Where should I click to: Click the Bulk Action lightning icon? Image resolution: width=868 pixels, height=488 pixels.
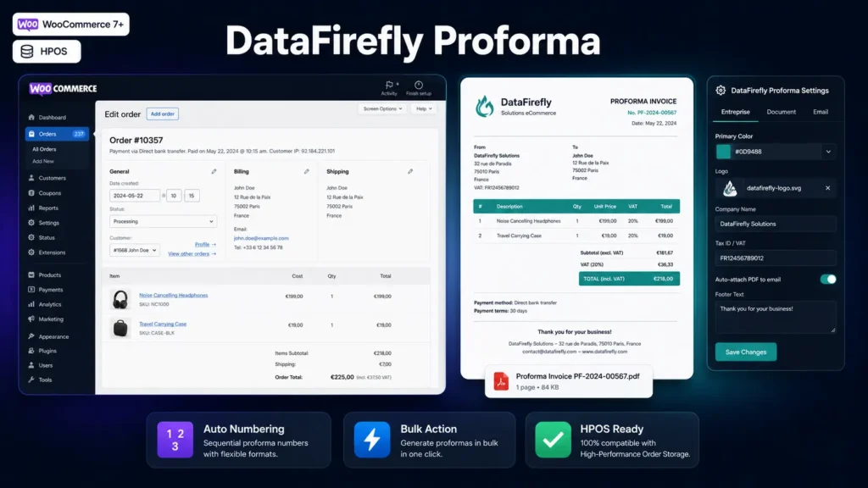coord(372,440)
